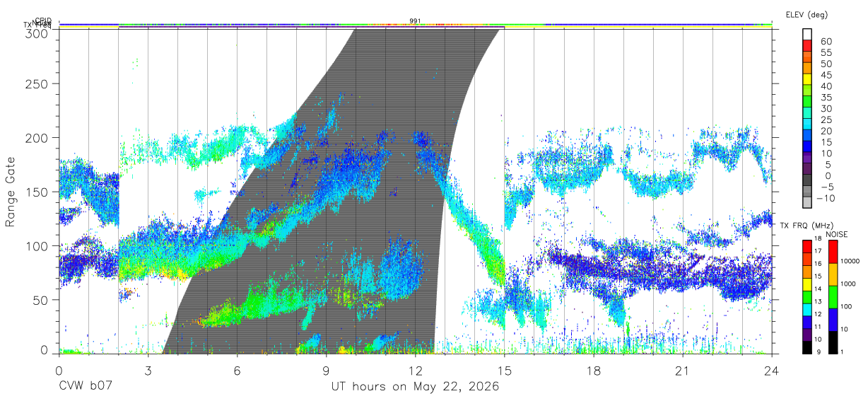Click x-axis tick label "6"

(x=237, y=371)
